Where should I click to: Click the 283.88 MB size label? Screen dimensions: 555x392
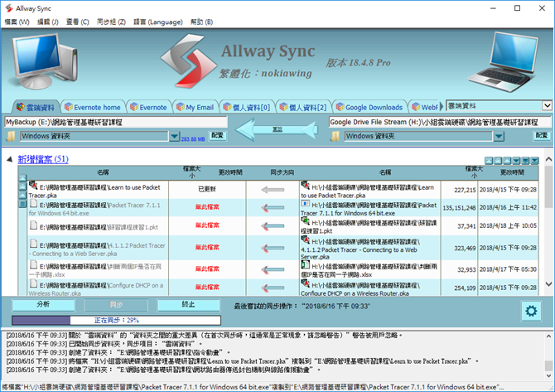pyautogui.click(x=193, y=139)
